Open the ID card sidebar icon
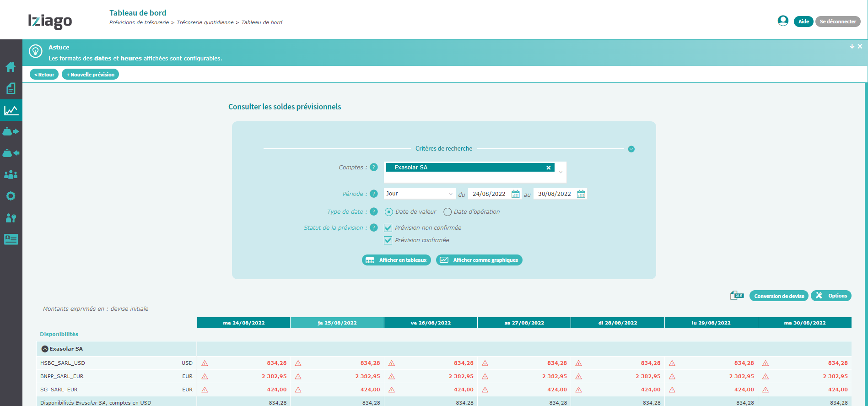Image resolution: width=868 pixels, height=406 pixels. pyautogui.click(x=11, y=239)
